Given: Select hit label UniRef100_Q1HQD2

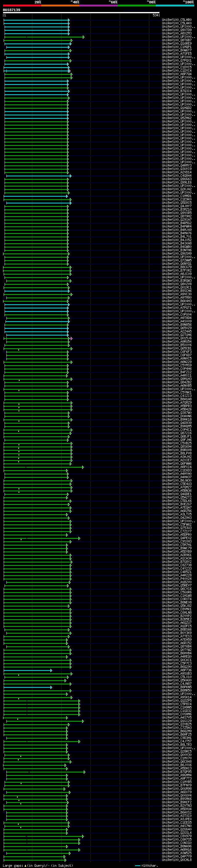Looking at the screenshot, I should tap(177, 108).
